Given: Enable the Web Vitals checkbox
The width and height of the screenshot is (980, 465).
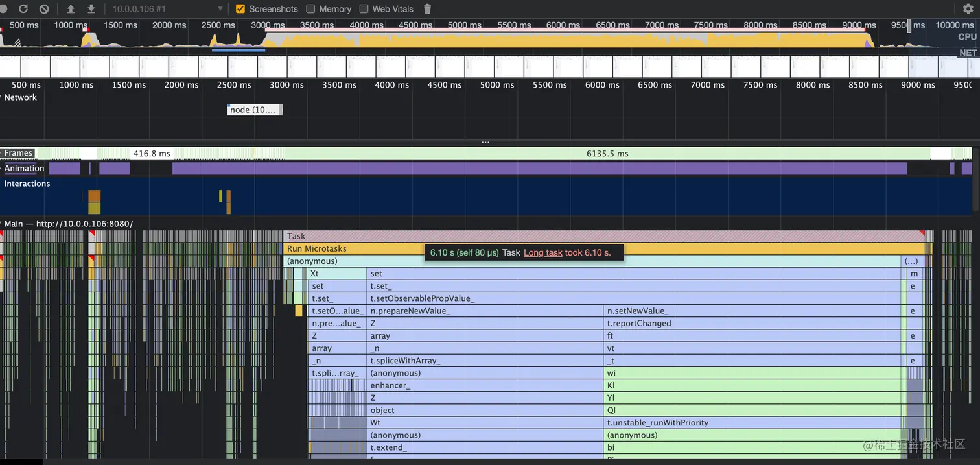Looking at the screenshot, I should click(364, 9).
